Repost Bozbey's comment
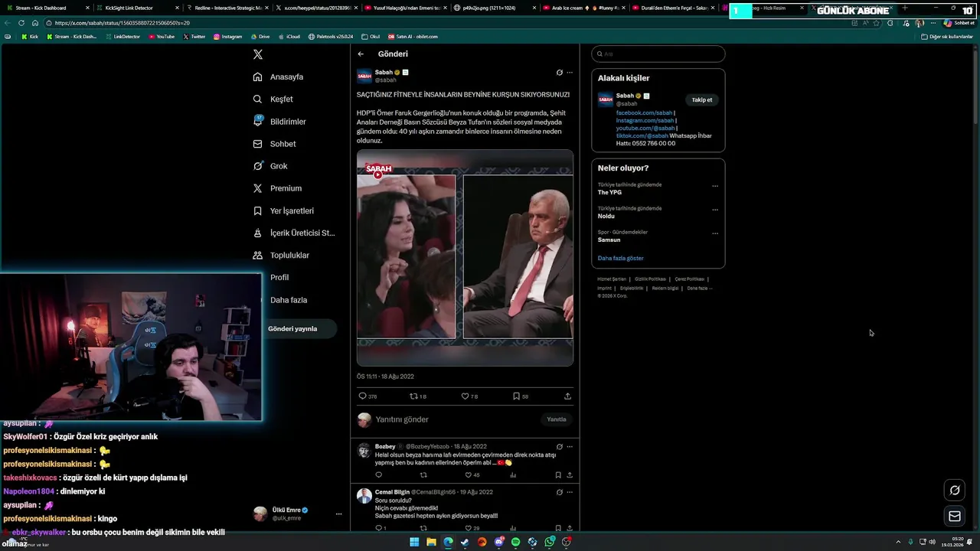This screenshot has width=980, height=551. (x=423, y=475)
